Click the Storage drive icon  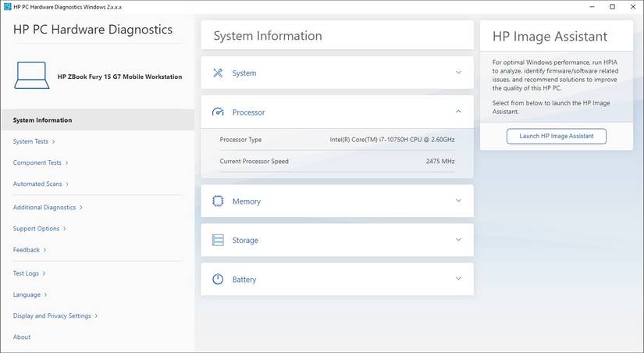[x=218, y=241]
